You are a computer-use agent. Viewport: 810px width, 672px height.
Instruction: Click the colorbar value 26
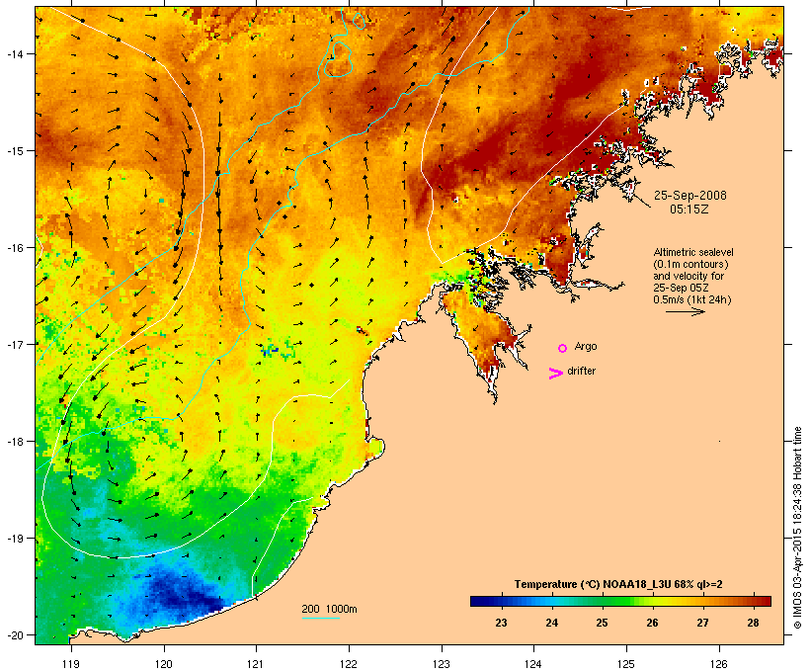[652, 623]
